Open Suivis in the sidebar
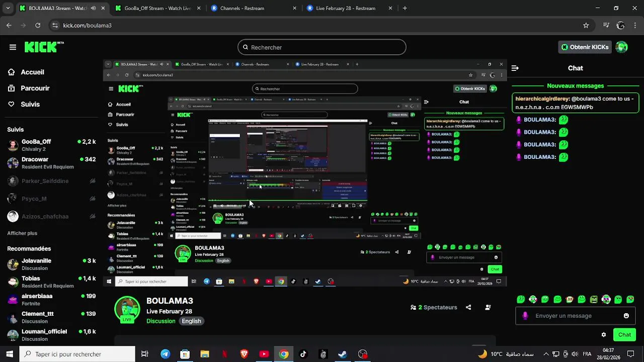644x362 pixels. coord(24,104)
